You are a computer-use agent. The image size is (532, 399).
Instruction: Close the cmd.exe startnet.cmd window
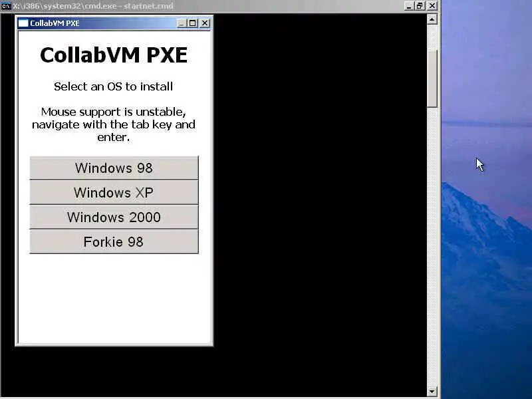tap(432, 6)
